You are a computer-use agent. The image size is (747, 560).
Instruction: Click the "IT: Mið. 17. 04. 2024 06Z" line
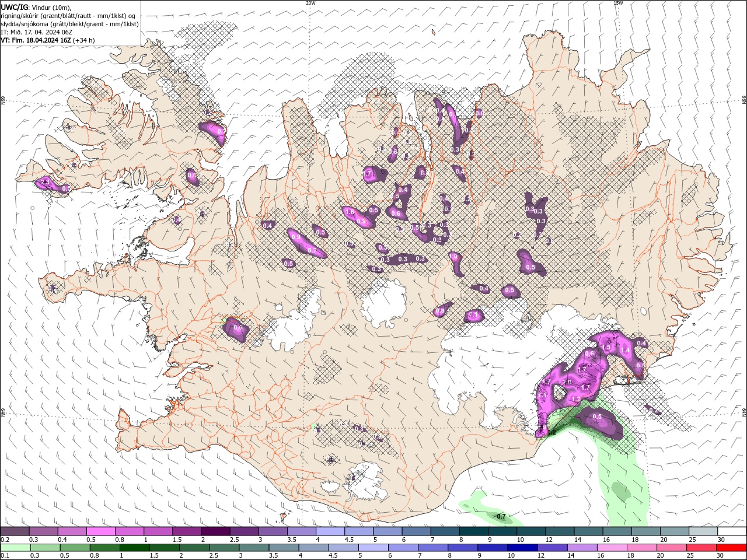tap(36, 32)
